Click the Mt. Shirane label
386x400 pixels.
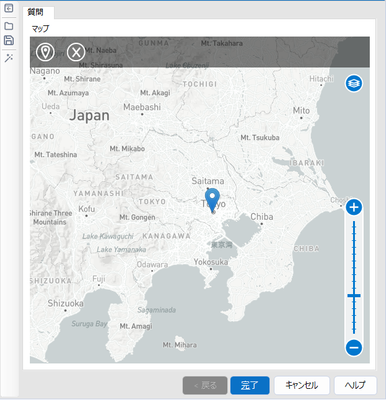(82, 79)
